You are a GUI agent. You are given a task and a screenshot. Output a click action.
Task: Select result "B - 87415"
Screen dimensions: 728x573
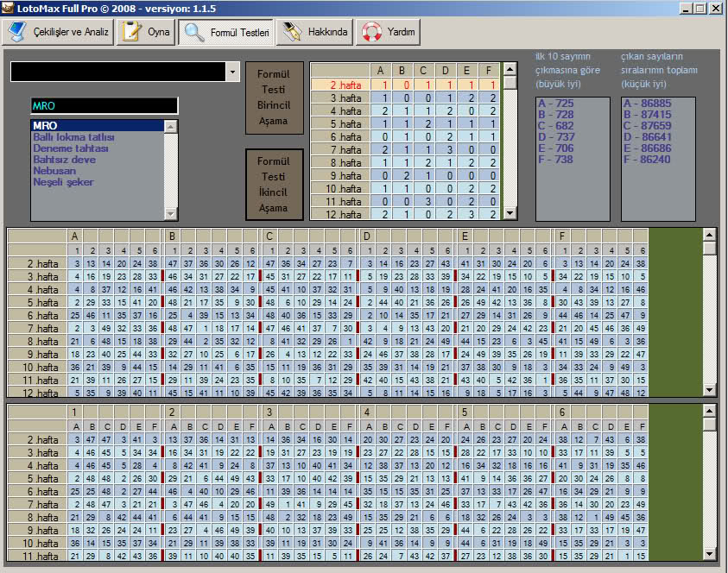647,114
